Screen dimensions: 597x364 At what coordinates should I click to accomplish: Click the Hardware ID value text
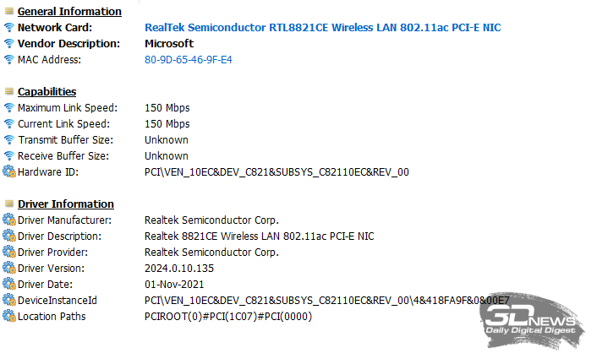(x=277, y=172)
